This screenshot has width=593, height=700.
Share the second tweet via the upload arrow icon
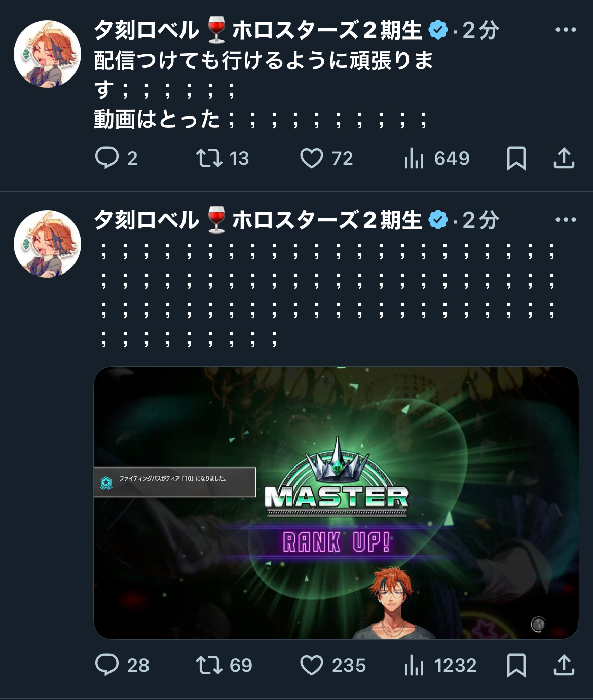(564, 665)
